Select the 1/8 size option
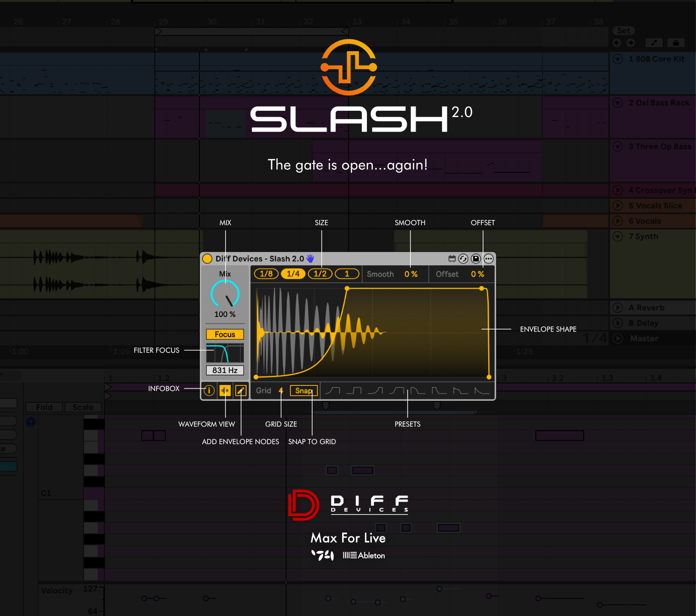696x616 pixels. click(x=266, y=274)
